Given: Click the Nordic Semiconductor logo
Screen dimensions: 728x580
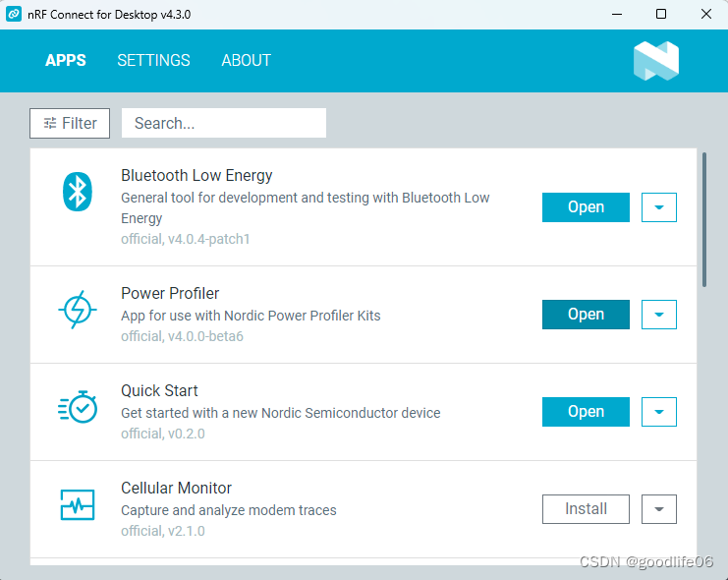Looking at the screenshot, I should (656, 61).
